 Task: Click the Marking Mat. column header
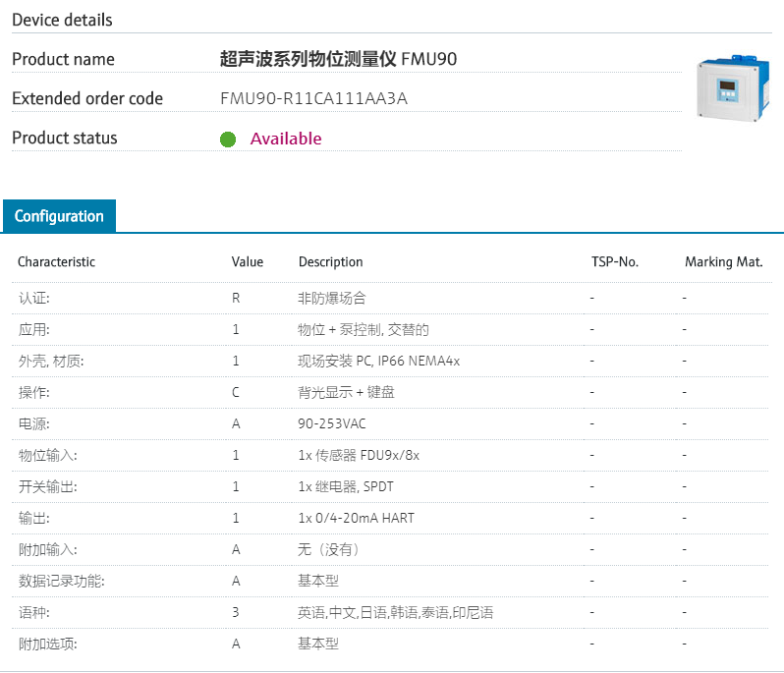[723, 262]
